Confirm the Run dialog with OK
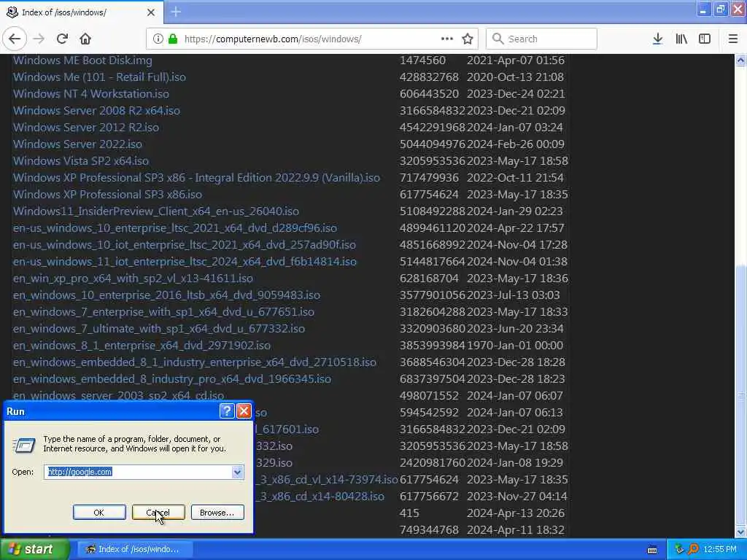This screenshot has width=747, height=560. pos(99,513)
